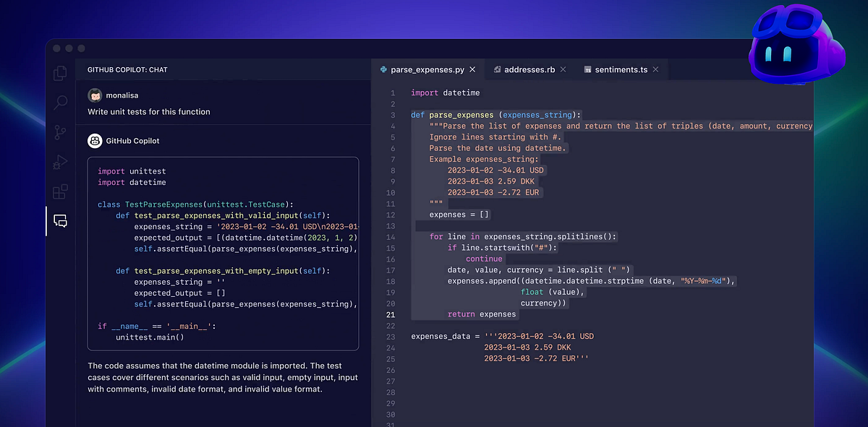Select the Copilot Chat sidebar icon
This screenshot has height=427, width=868.
60,221
